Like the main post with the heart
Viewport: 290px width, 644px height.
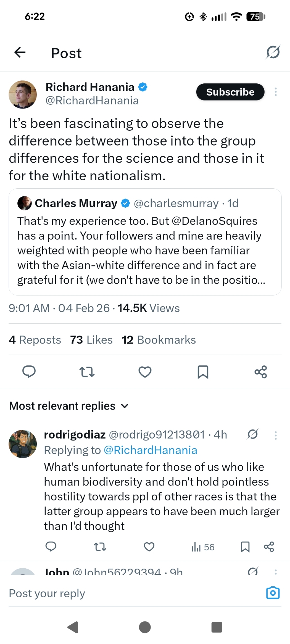pyautogui.click(x=145, y=372)
